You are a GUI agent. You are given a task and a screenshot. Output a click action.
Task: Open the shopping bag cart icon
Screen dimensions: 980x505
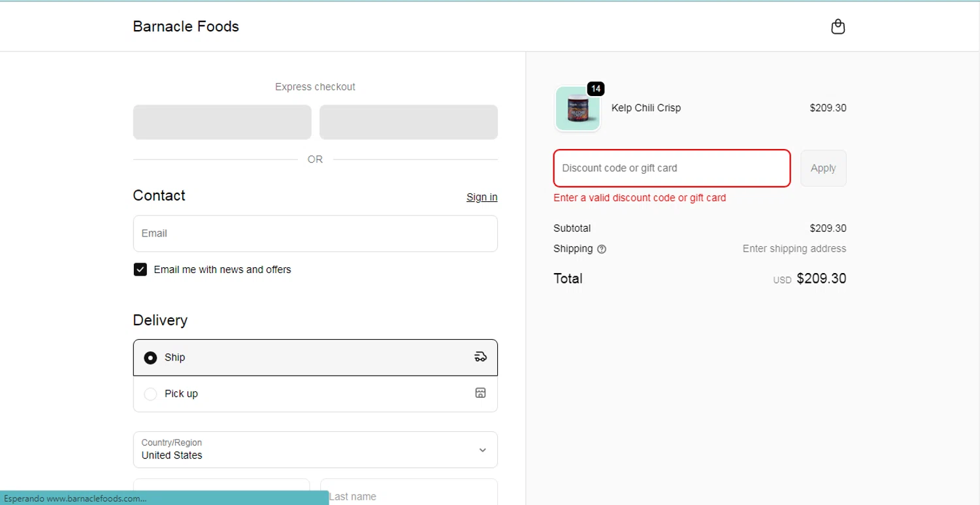[838, 27]
